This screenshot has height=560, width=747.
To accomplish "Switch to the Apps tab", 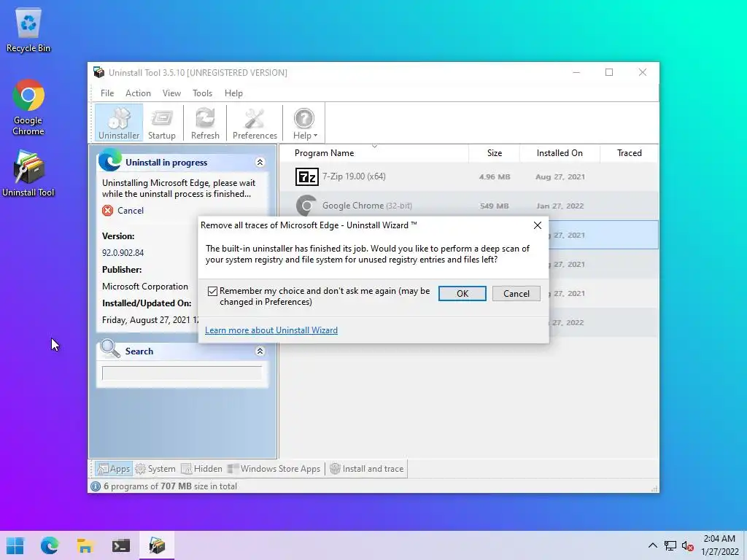I will point(113,469).
